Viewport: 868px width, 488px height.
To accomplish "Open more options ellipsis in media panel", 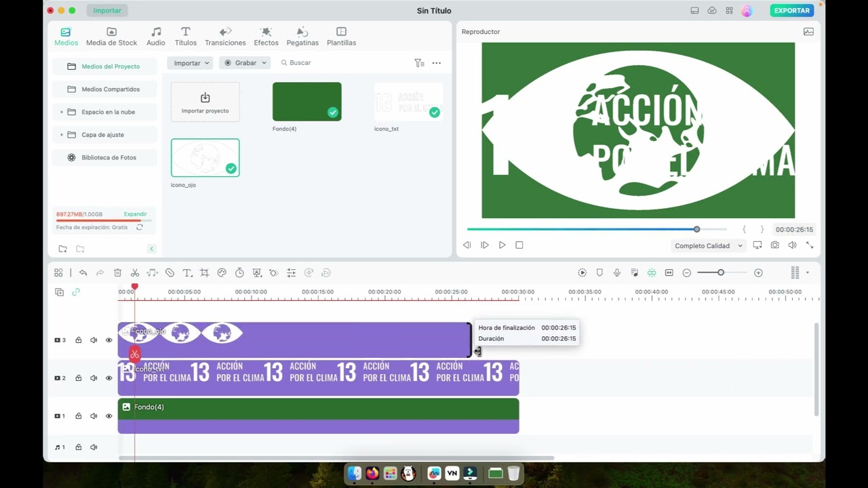I will [436, 62].
